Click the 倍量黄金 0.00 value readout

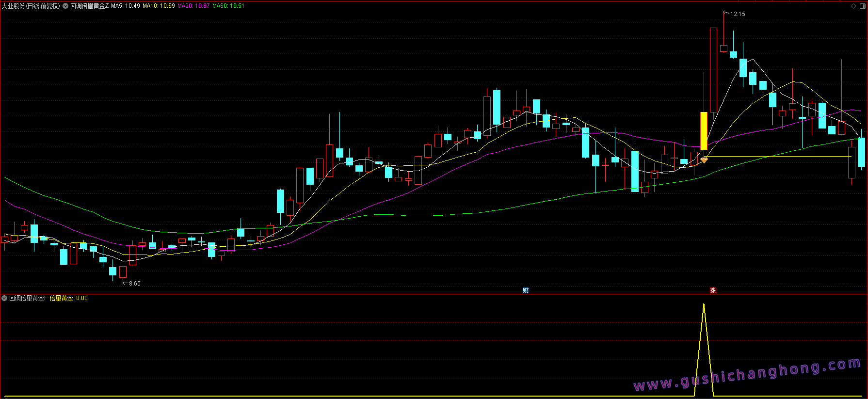tap(69, 298)
